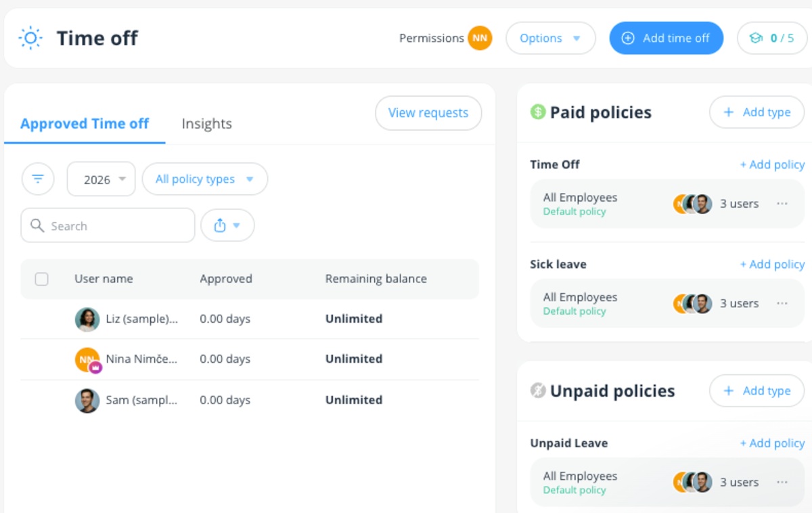Screen dimensions: 812x513
Task: Open more options for Unpaid Leave policy
Action: click(782, 482)
